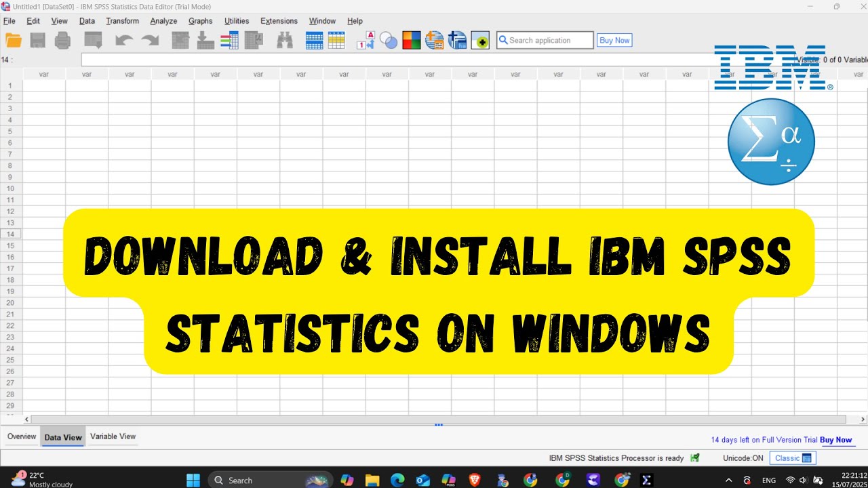Open the Transform menu
The image size is (868, 488).
pyautogui.click(x=122, y=21)
